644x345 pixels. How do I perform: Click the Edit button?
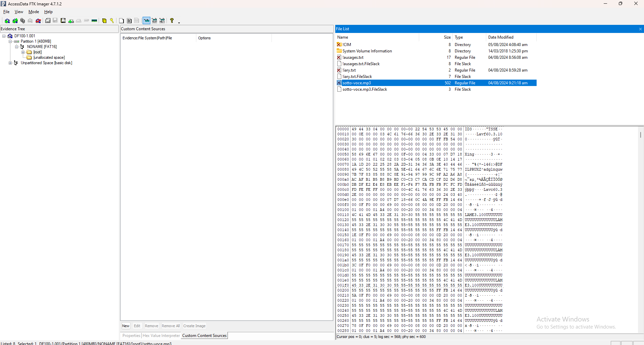coord(137,326)
